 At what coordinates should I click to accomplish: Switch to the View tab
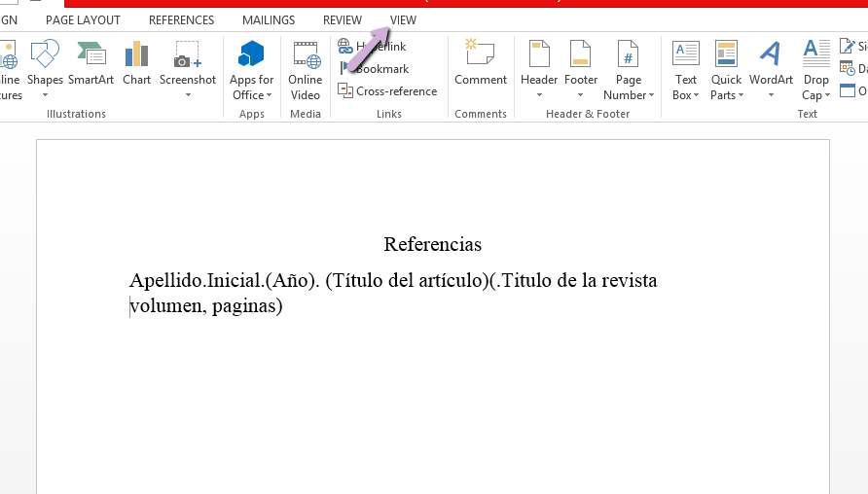click(403, 20)
